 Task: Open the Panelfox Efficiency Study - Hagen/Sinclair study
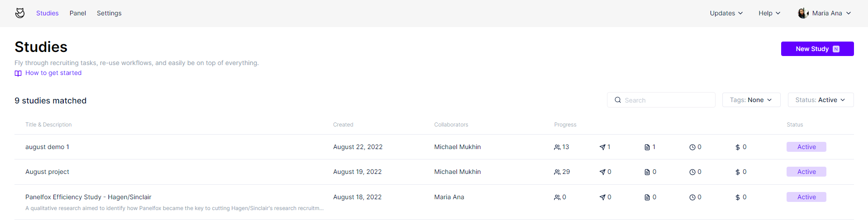(88, 197)
